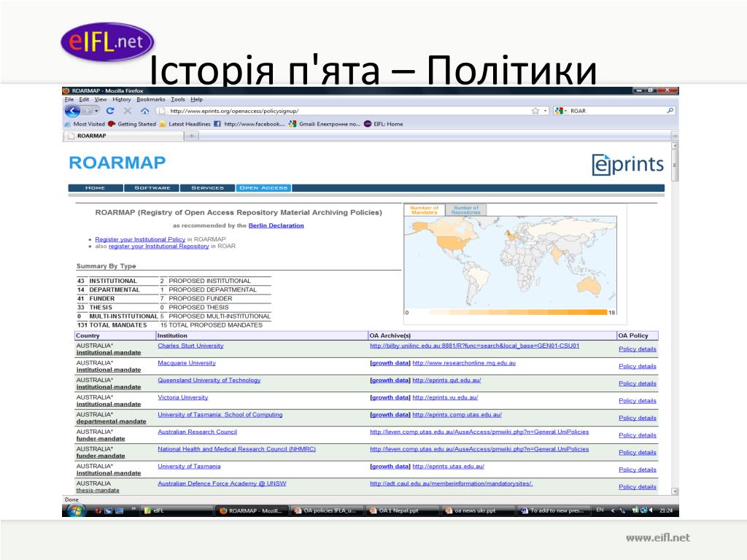
Task: Open Queensland University of Technology link
Action: (209, 380)
